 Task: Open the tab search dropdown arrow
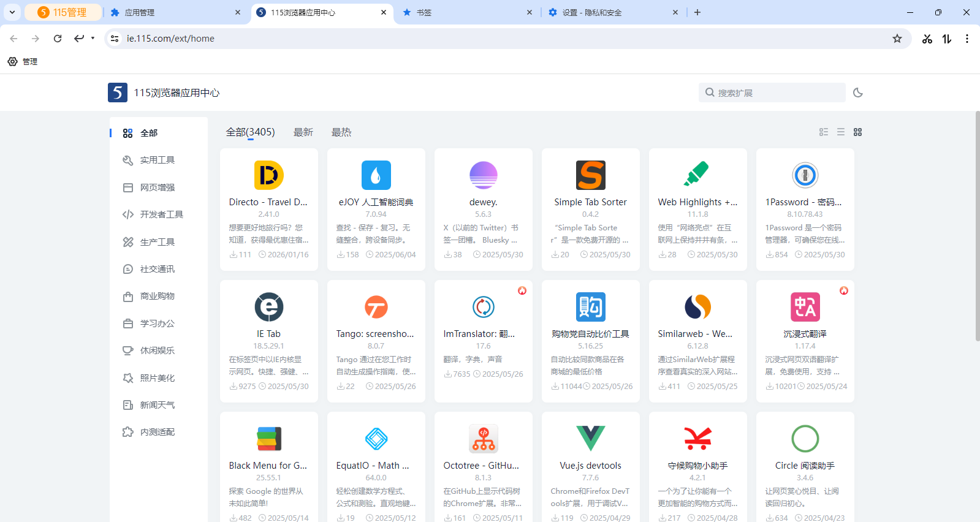pos(12,12)
